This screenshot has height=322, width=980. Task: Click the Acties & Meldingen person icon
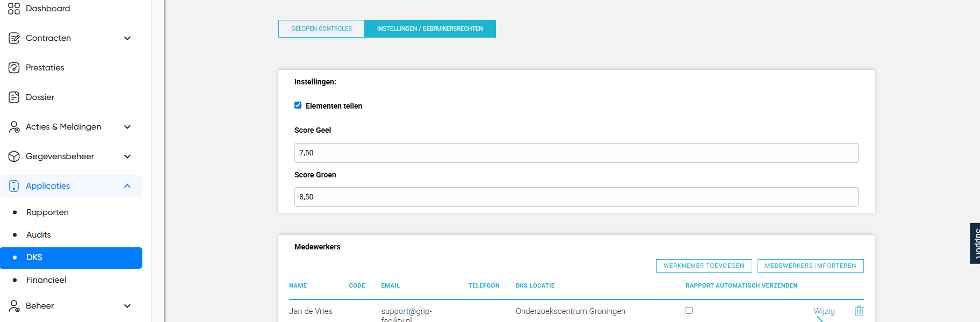click(x=14, y=127)
